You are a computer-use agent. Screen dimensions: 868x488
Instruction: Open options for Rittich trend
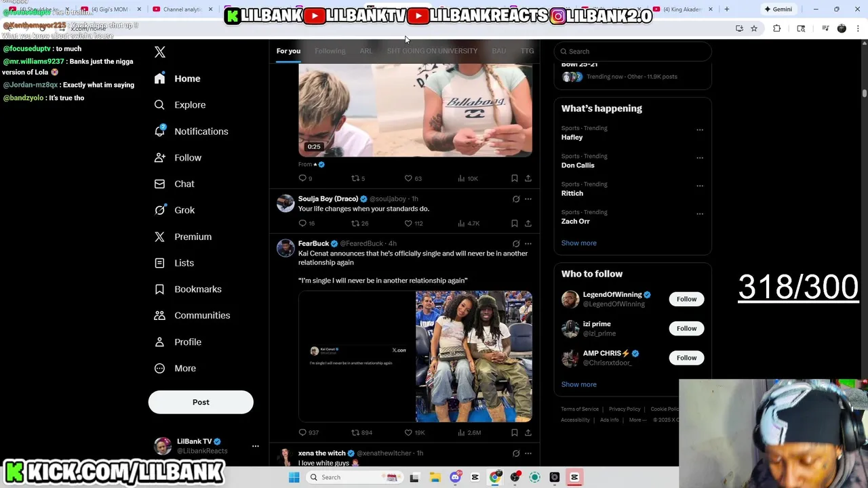pos(700,186)
